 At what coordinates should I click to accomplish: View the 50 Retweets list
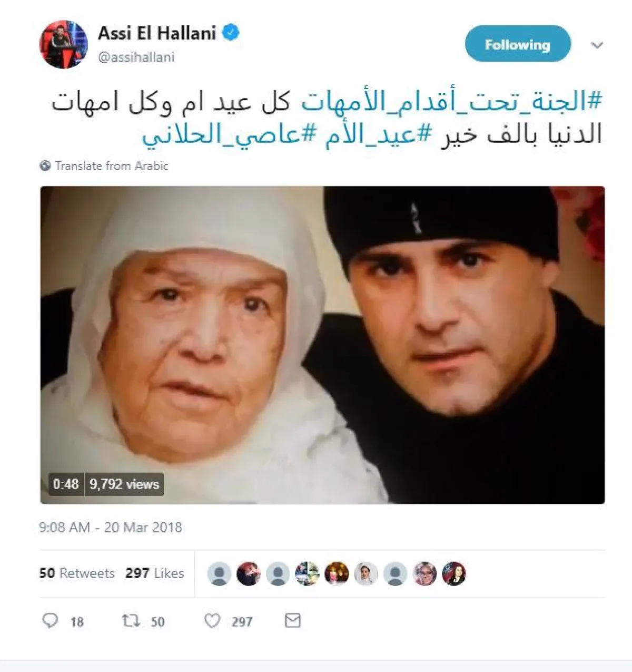pyautogui.click(x=77, y=573)
